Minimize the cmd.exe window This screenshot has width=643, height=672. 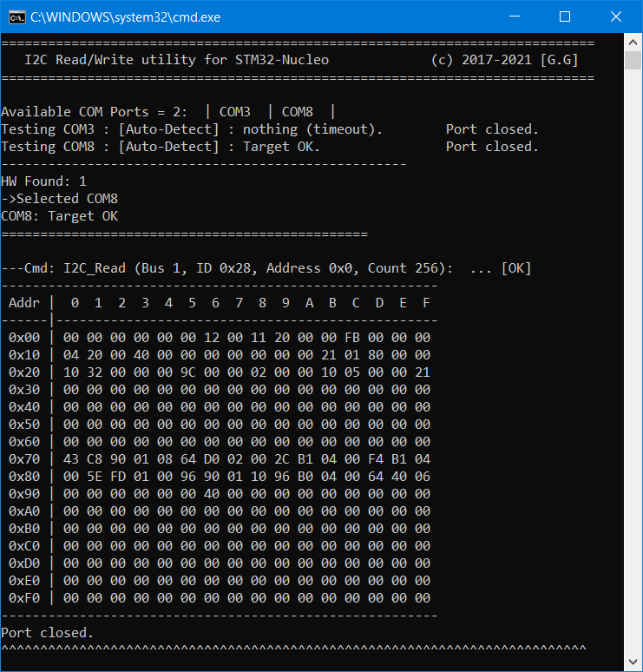(515, 16)
